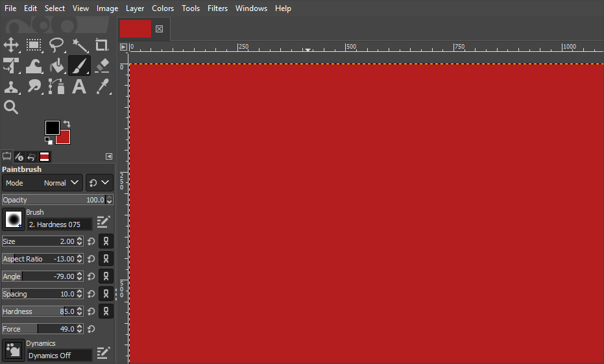Screen dimensions: 604x364
Task: Switch to the Eraser tool
Action: click(x=102, y=66)
